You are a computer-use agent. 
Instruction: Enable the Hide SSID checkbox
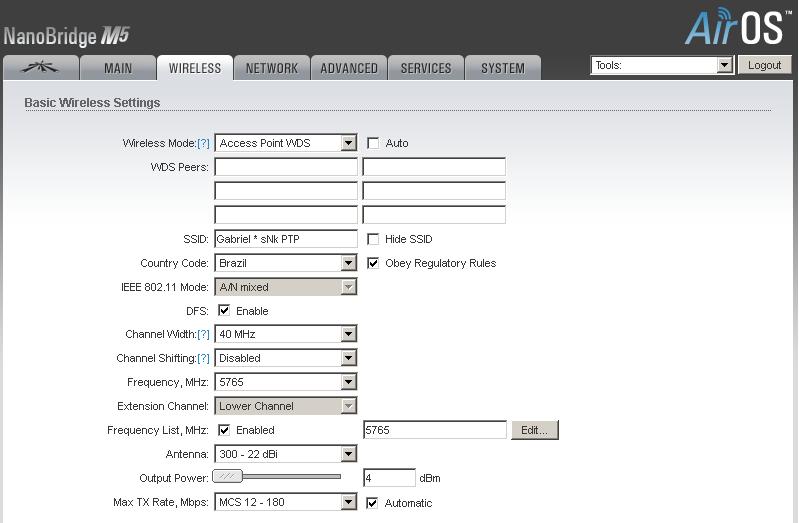click(x=373, y=239)
